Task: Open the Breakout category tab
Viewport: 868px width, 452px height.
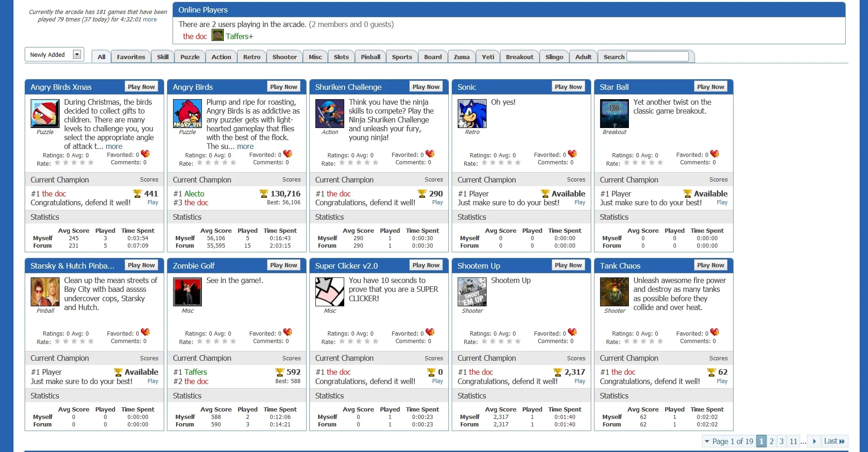Action: 520,57
